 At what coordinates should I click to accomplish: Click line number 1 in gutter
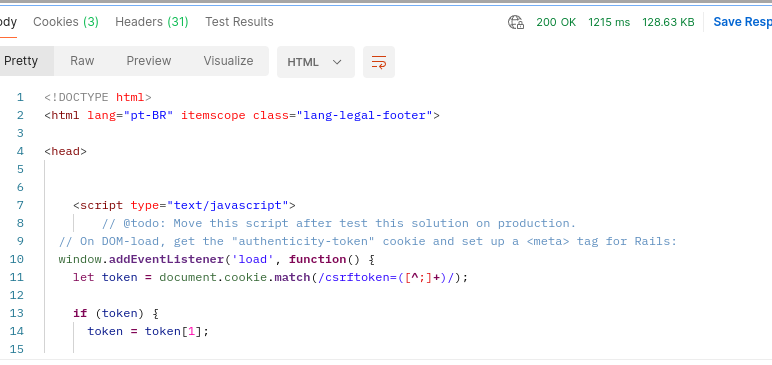tap(20, 98)
